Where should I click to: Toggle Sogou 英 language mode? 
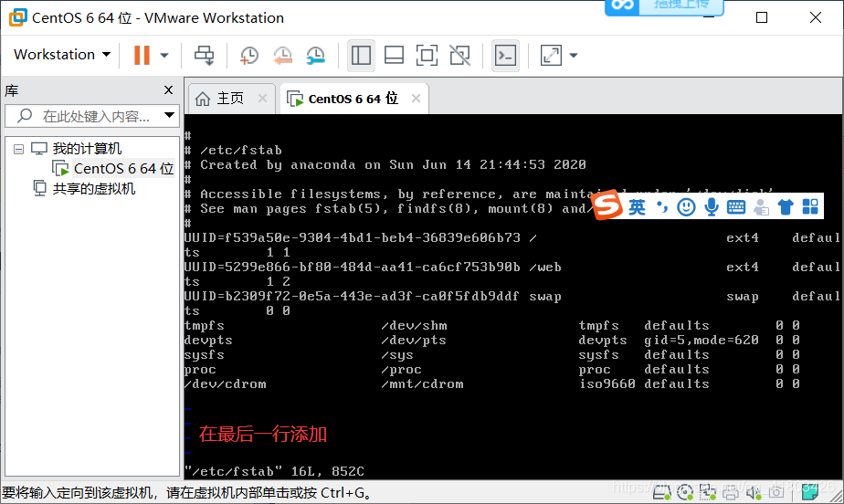tap(637, 206)
